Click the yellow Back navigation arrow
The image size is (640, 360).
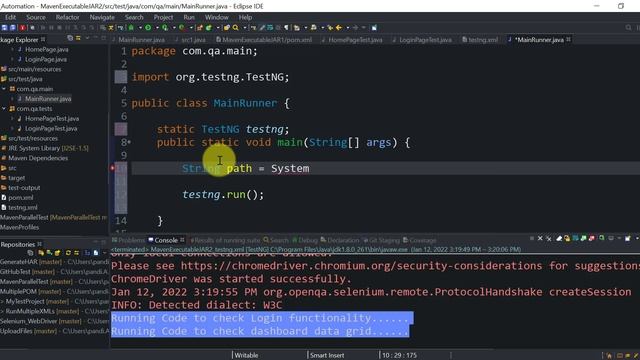click(x=339, y=28)
